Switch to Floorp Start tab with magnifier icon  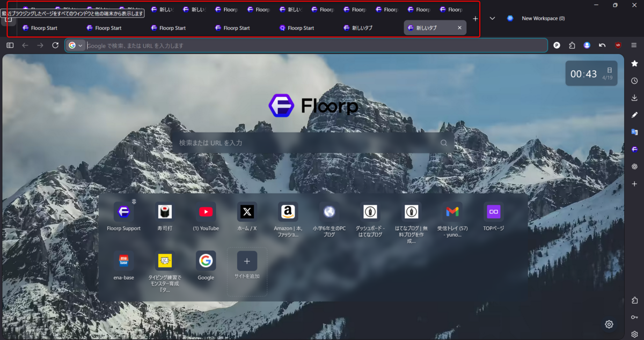(x=306, y=28)
